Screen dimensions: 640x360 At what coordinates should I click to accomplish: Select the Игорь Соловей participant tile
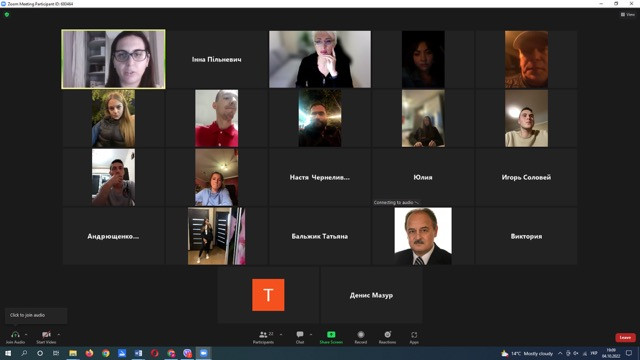[526, 177]
